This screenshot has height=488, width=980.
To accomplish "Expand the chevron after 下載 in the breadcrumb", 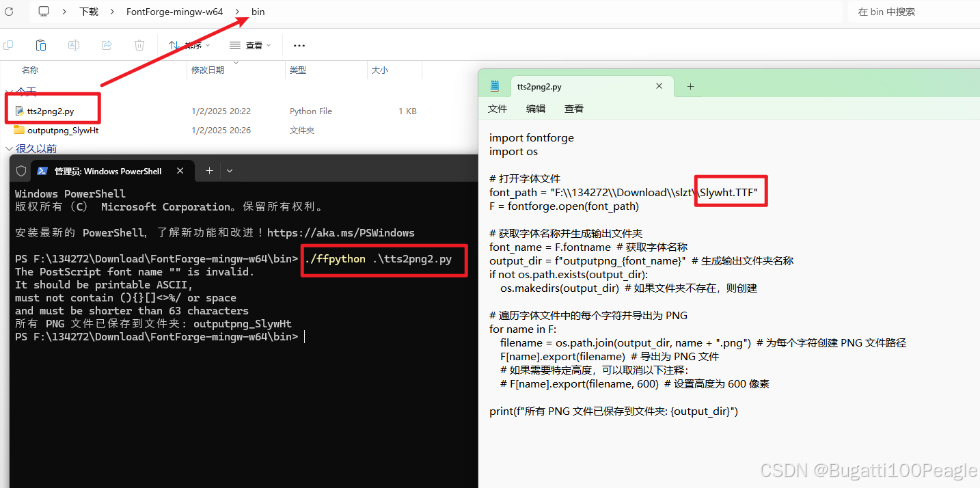I will pyautogui.click(x=113, y=12).
